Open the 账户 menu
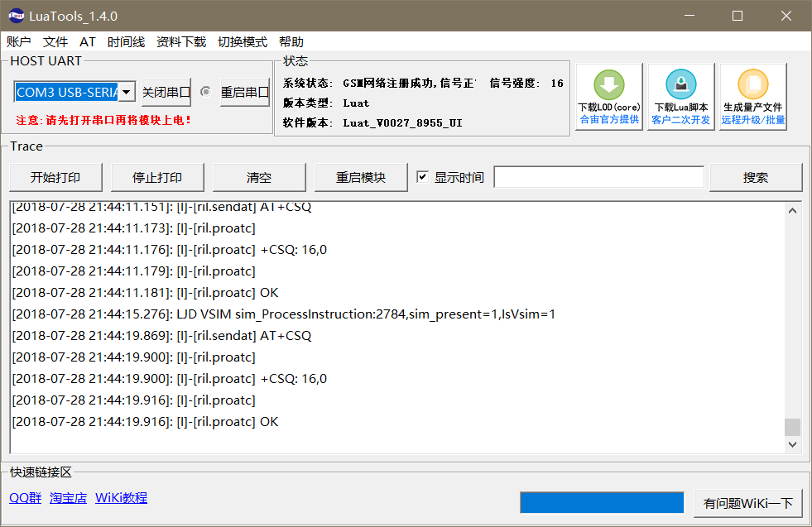Viewport: 812px width, 527px height. point(19,42)
